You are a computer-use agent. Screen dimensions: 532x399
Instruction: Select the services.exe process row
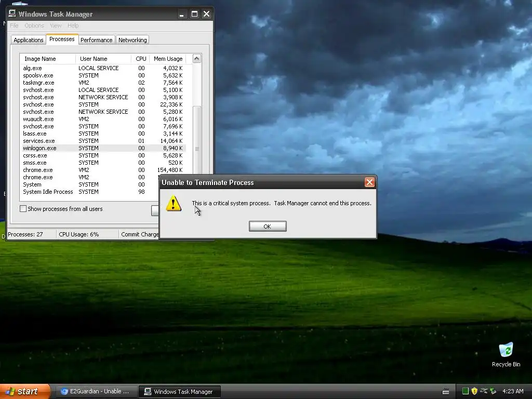103,141
